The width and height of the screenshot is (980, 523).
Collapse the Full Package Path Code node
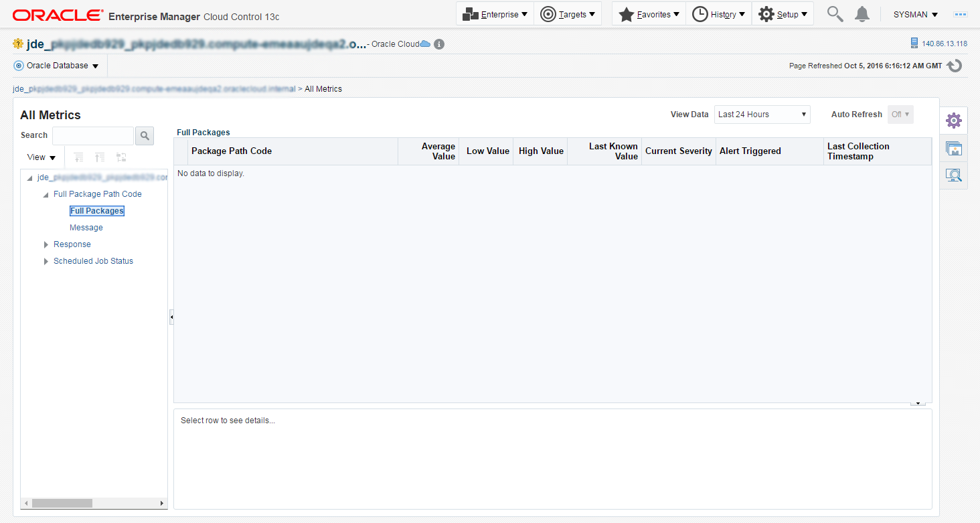(46, 195)
